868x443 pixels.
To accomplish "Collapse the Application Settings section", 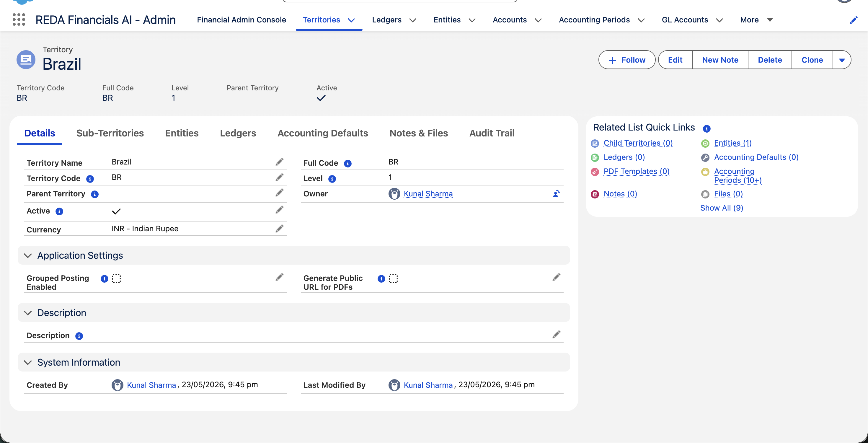I will pos(28,255).
